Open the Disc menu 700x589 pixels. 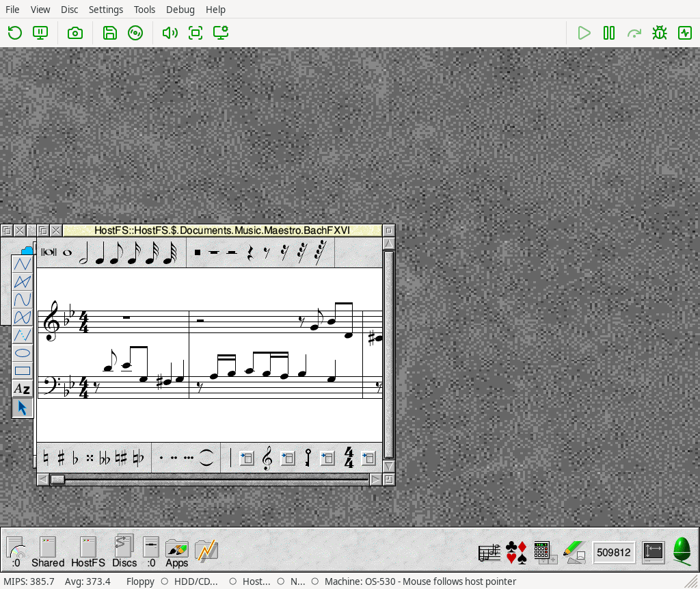[x=69, y=10]
